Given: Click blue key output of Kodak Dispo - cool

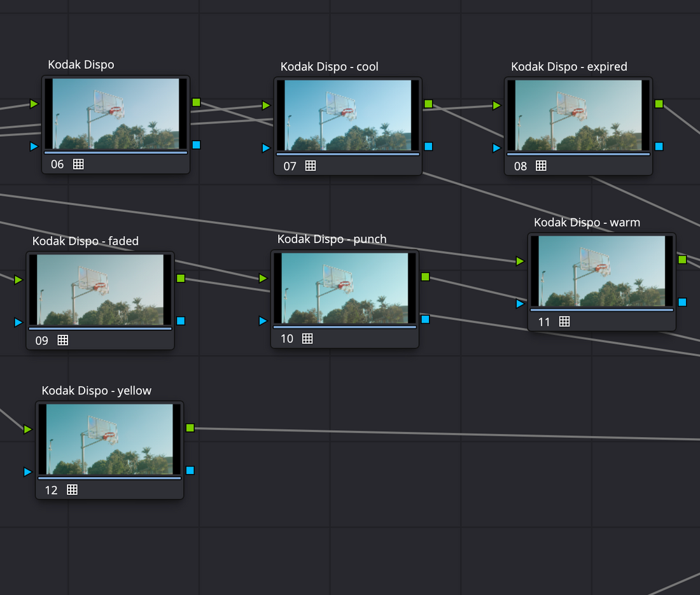Looking at the screenshot, I should click(428, 146).
